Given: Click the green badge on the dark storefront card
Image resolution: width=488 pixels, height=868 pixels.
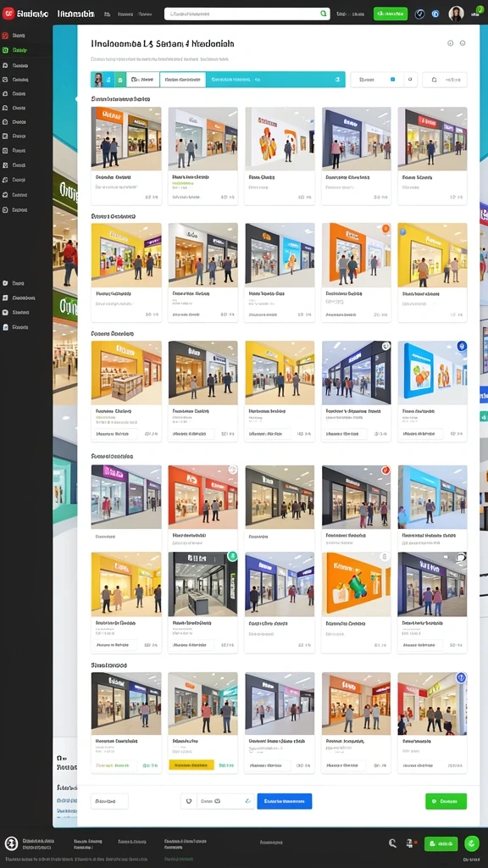Looking at the screenshot, I should coord(232,556).
